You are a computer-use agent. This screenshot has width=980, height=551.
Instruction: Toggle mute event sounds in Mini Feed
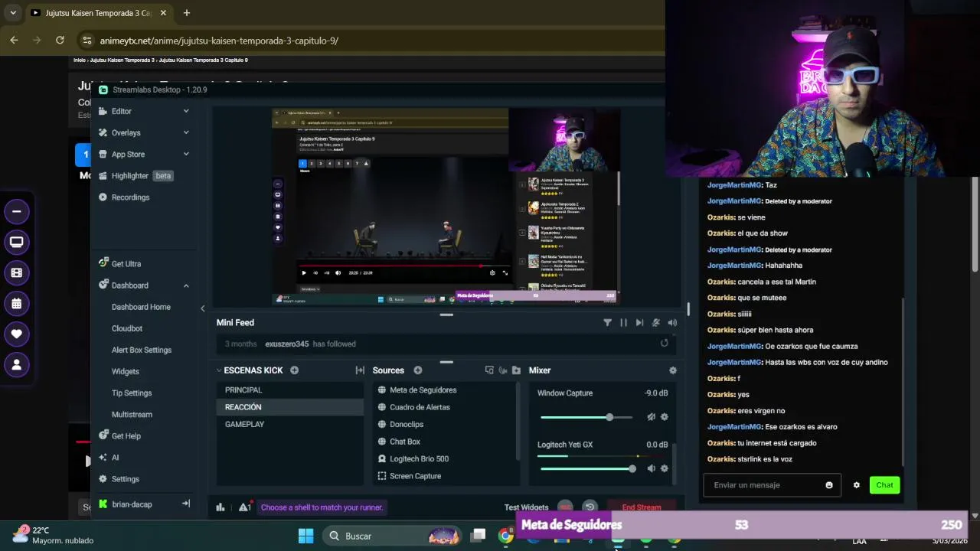[x=655, y=323]
